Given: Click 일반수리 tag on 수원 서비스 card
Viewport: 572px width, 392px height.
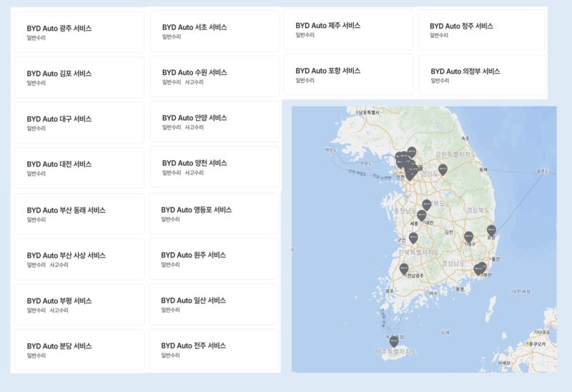Looking at the screenshot, I should (172, 82).
